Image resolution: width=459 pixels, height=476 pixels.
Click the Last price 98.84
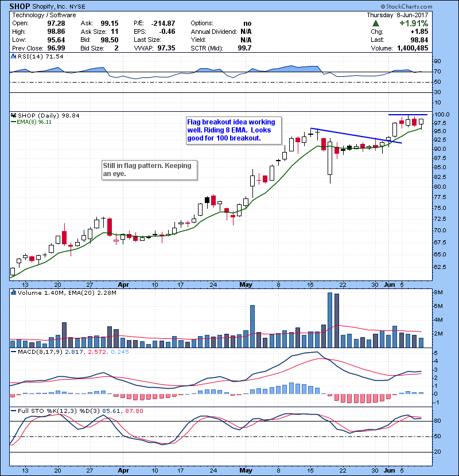[419, 40]
